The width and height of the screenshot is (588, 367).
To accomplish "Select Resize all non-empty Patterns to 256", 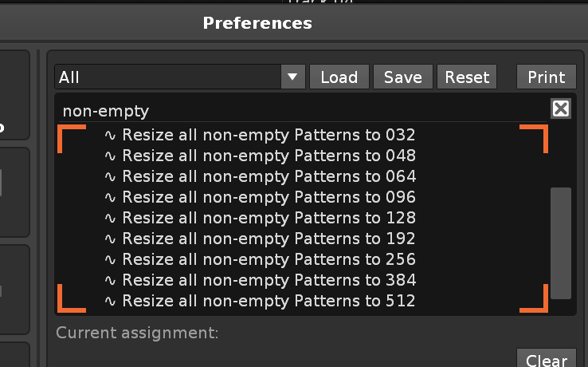I will click(269, 259).
